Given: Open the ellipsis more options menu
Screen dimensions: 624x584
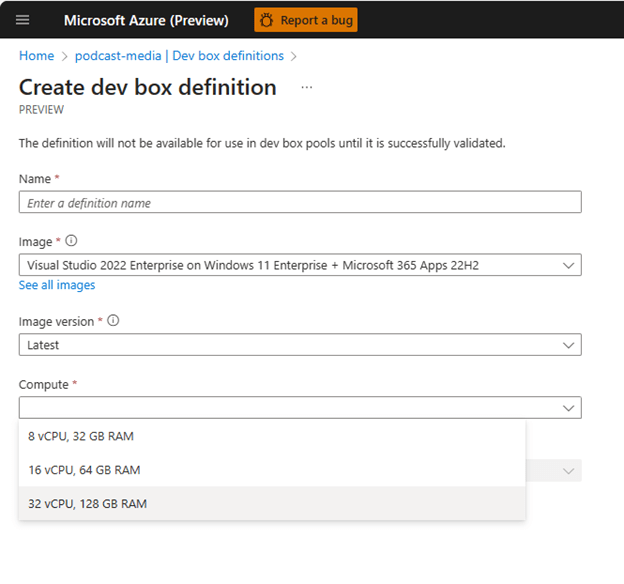Looking at the screenshot, I should pyautogui.click(x=307, y=87).
